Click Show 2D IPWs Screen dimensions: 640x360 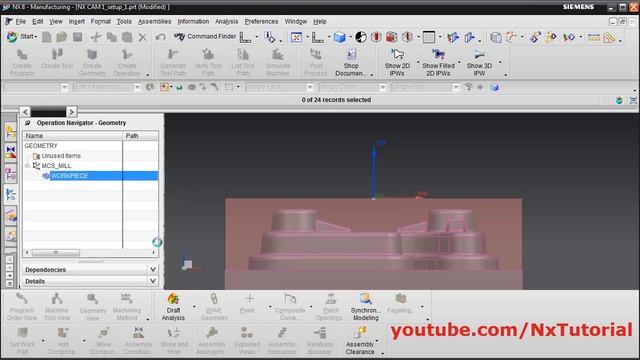397,62
